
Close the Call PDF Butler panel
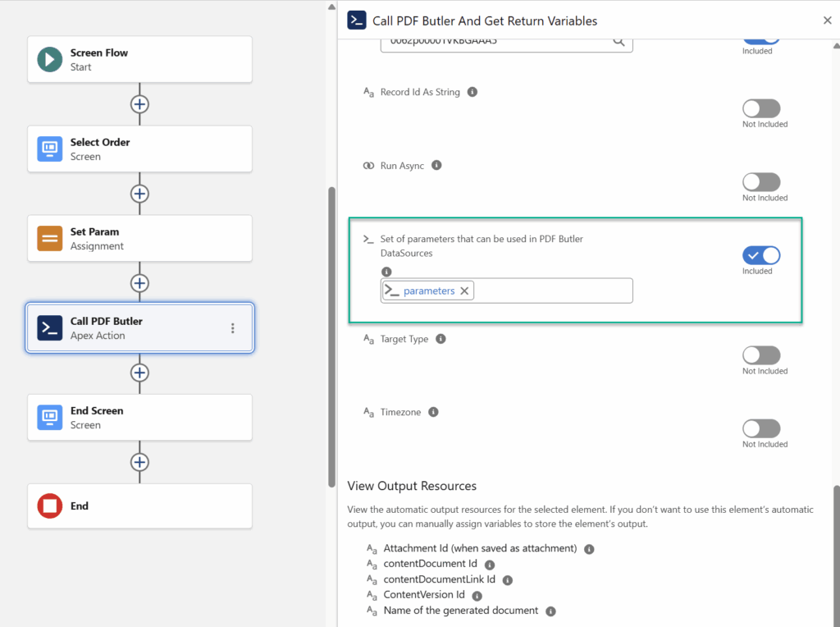click(x=827, y=21)
